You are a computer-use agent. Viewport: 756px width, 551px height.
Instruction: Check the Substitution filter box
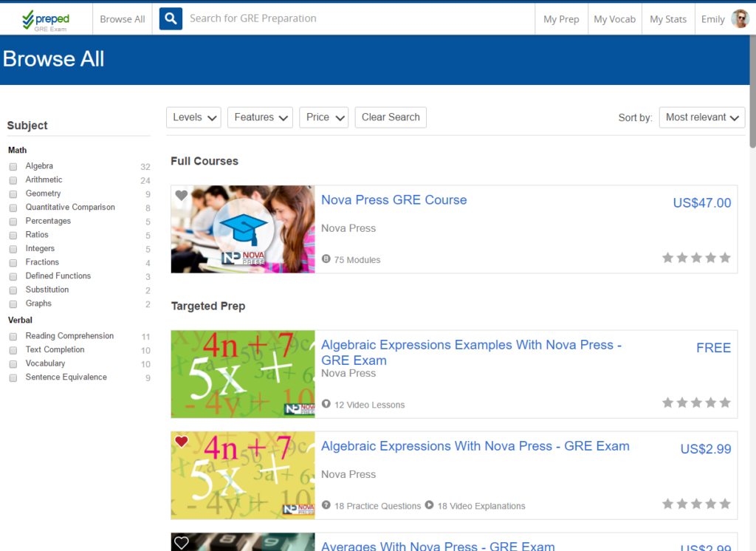13,290
